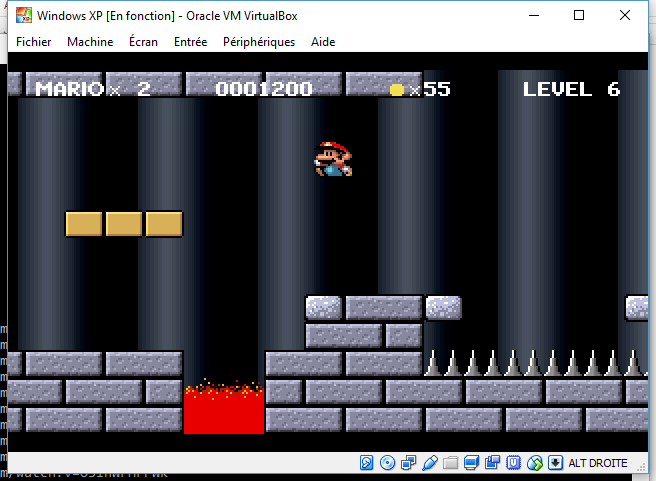Click the USB devices status icon
Screen dimensions: 656x481
pyautogui.click(x=430, y=463)
